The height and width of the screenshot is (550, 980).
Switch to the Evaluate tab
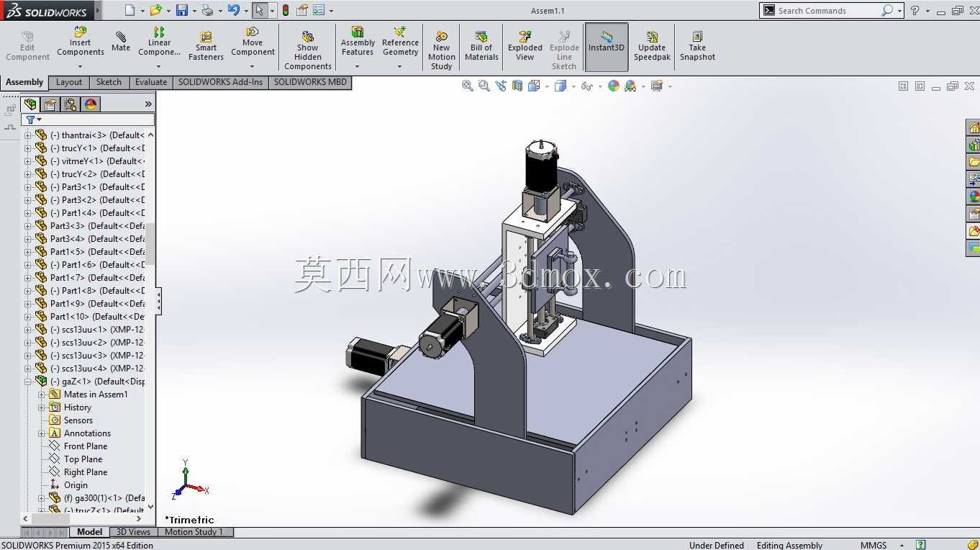tap(151, 82)
